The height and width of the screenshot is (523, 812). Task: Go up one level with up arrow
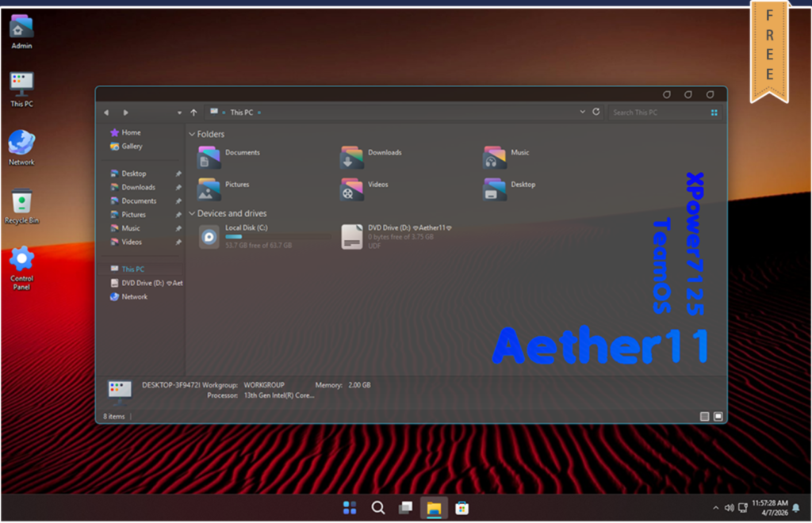[193, 113]
